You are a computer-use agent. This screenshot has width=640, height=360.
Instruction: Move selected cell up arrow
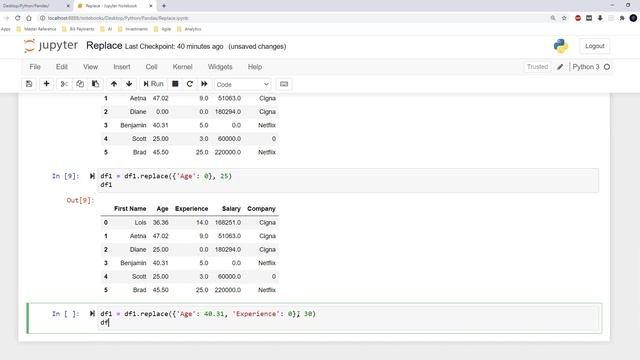coord(114,84)
